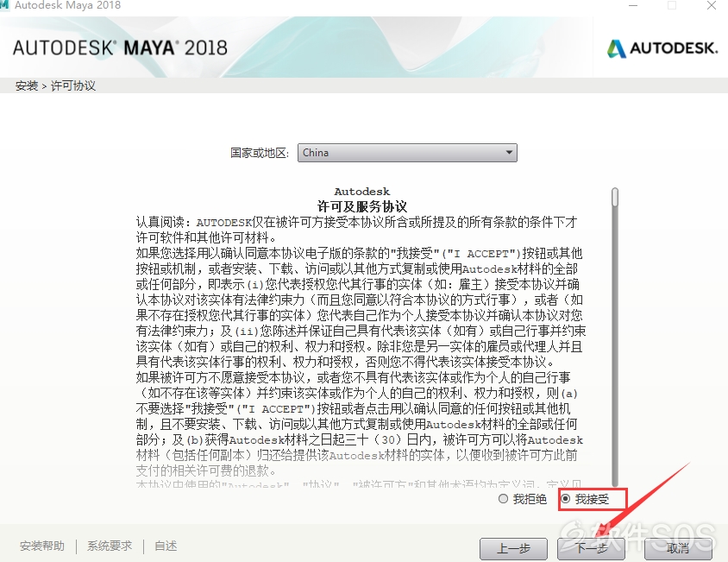Click the 取消 button
The width and height of the screenshot is (728, 562).
678,548
